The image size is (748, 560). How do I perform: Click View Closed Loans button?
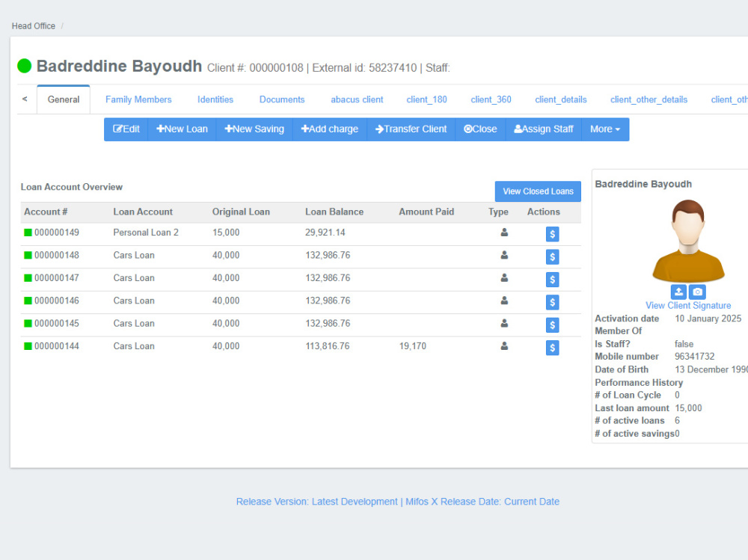pos(538,191)
